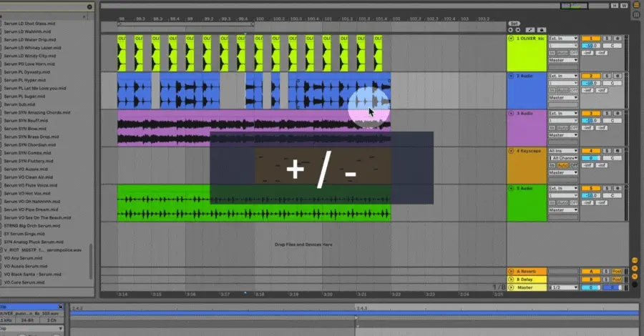The image size is (644, 336).
Task: Collapse the 4 Keyscape track with its fold arrow
Action: pos(511,151)
